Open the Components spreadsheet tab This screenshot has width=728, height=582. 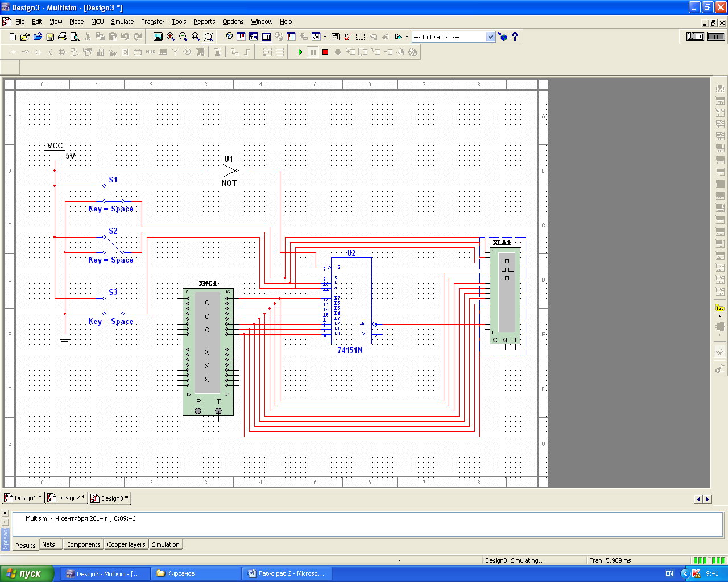coord(83,544)
